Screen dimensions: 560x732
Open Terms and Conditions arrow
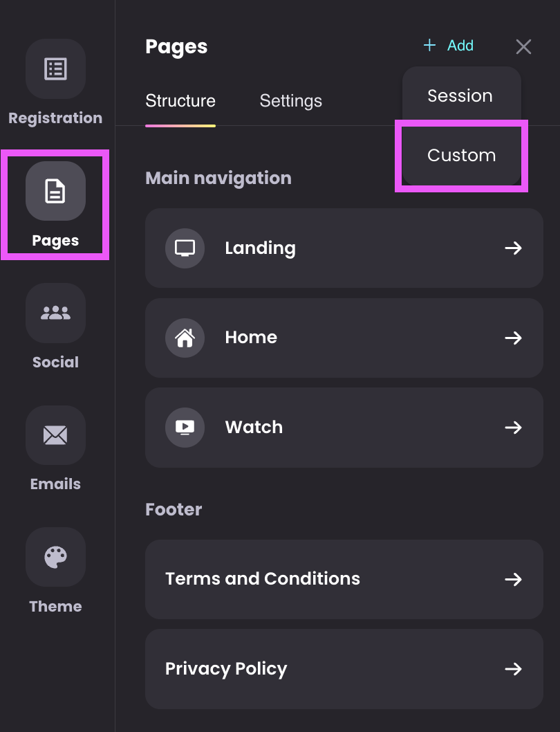tap(513, 579)
